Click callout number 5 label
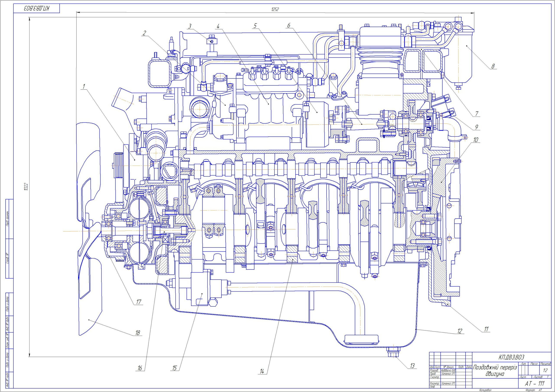This screenshot has width=555, height=392. click(255, 26)
